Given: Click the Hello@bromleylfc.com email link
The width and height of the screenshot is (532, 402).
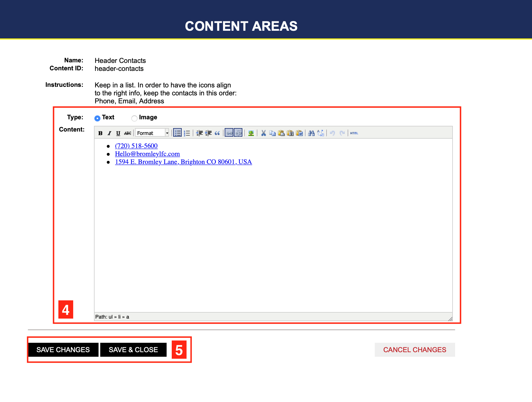Looking at the screenshot, I should coord(147,154).
